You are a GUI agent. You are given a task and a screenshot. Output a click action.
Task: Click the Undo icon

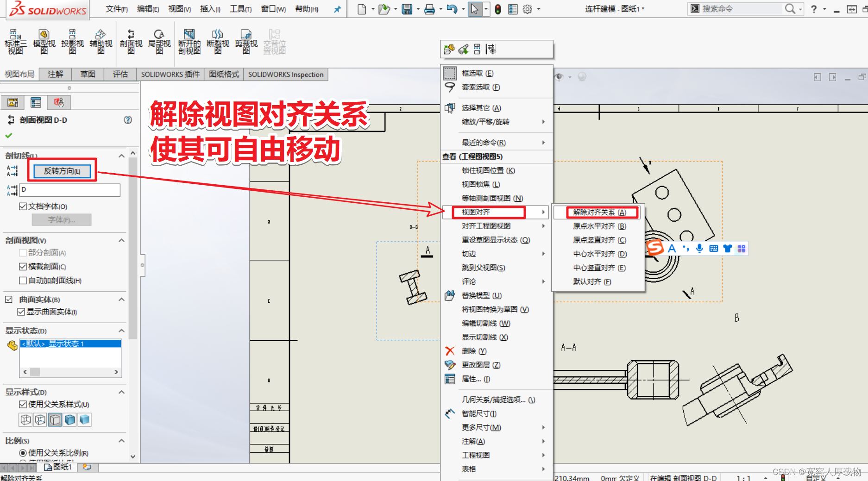pyautogui.click(x=452, y=9)
